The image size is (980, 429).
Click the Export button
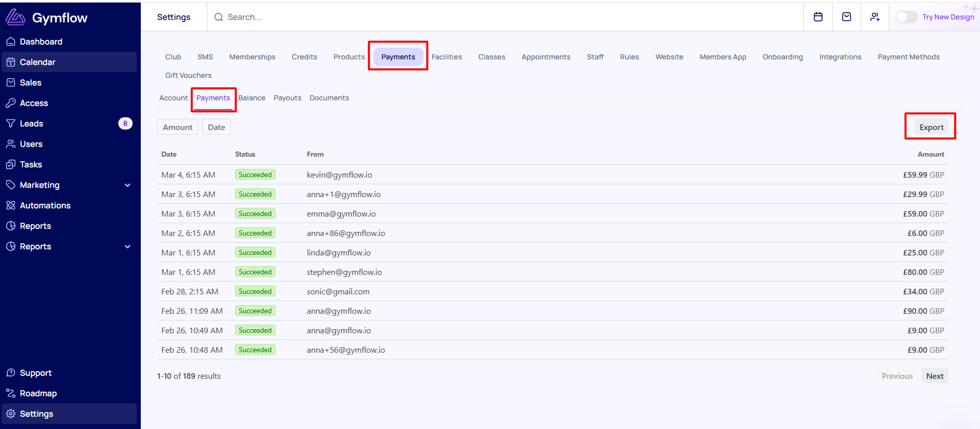tap(931, 127)
